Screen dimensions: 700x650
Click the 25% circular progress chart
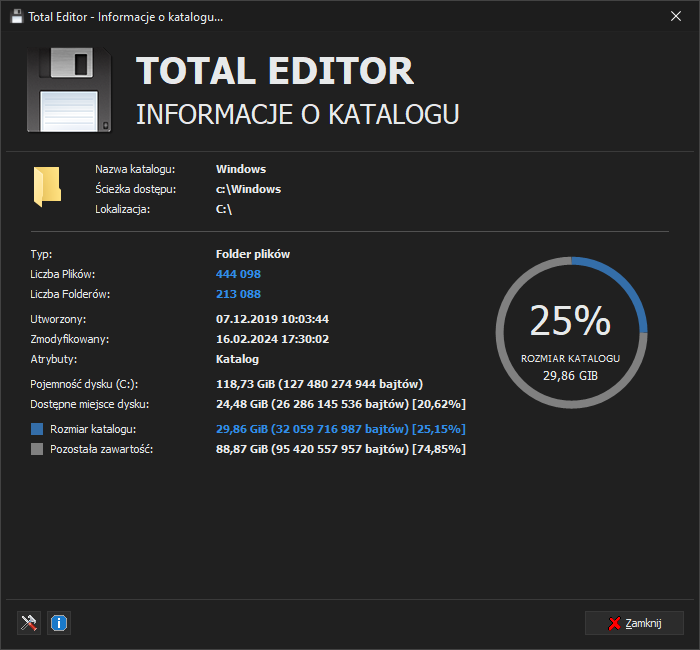pos(571,333)
